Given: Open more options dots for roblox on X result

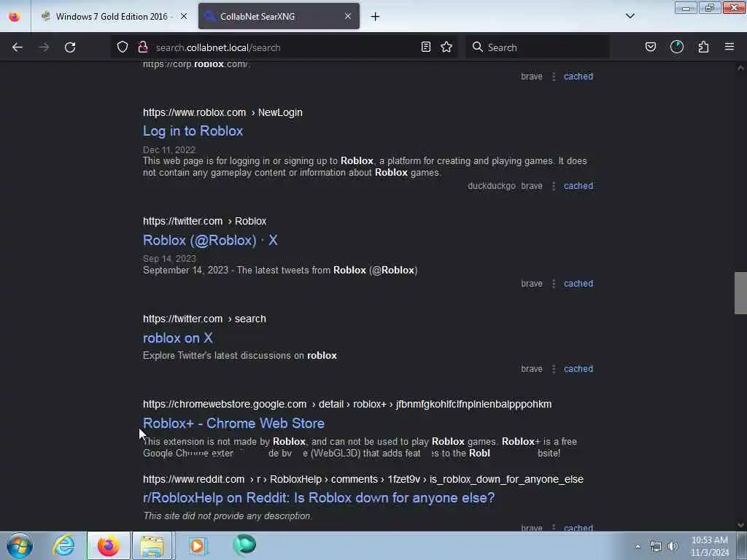Looking at the screenshot, I should 554,368.
